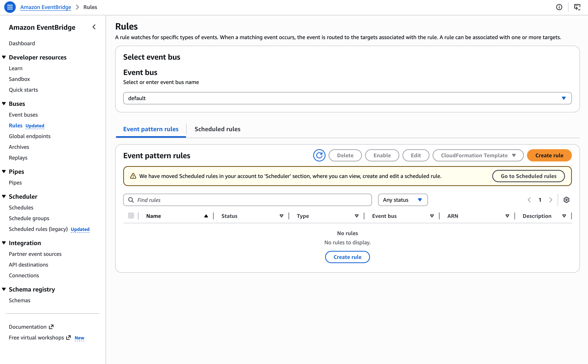Toggle the select-all rules checkbox
The image size is (588, 364).
pos(131,216)
